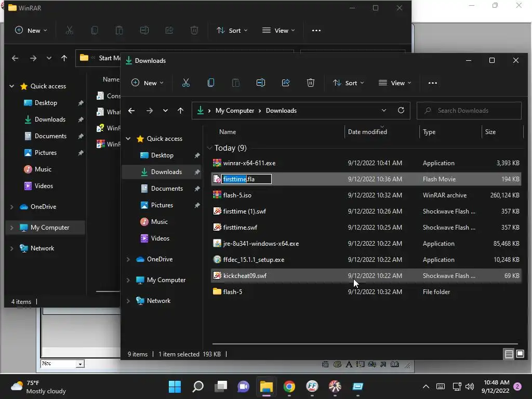Open the View dropdown in Downloads window

click(x=395, y=83)
